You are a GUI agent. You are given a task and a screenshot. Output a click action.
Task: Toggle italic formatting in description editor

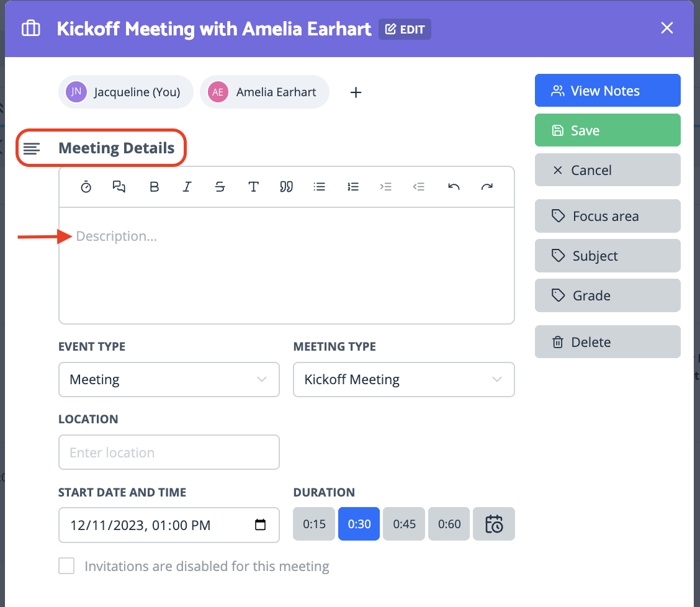[x=187, y=187]
